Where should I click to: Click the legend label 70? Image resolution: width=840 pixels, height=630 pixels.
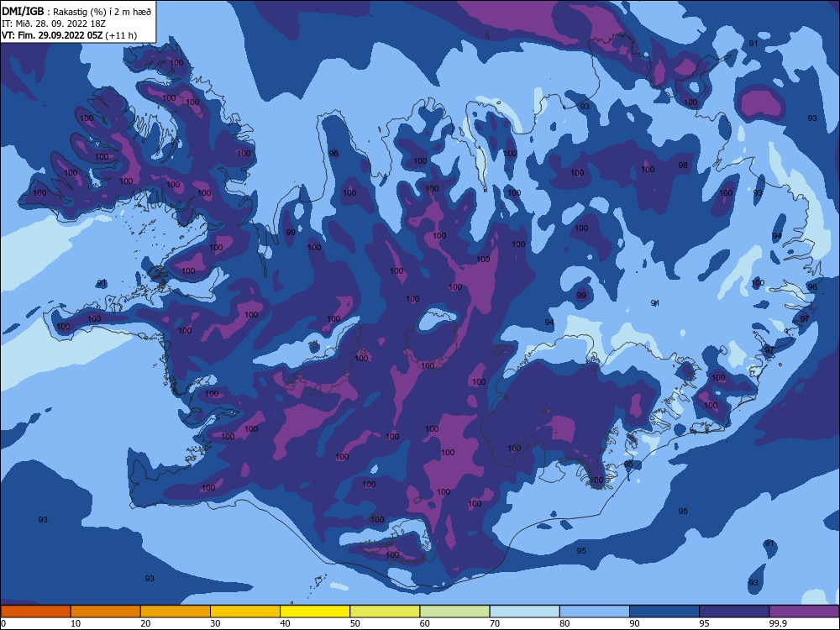click(x=495, y=623)
